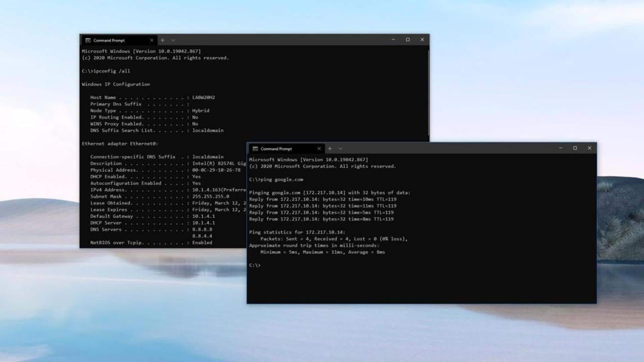Minimize the ping window
This screenshot has width=644, height=362.
[x=560, y=148]
